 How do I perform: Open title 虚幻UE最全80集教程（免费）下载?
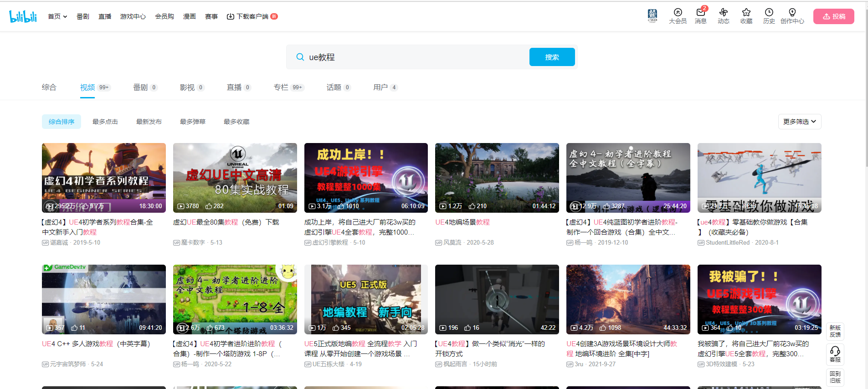226,222
